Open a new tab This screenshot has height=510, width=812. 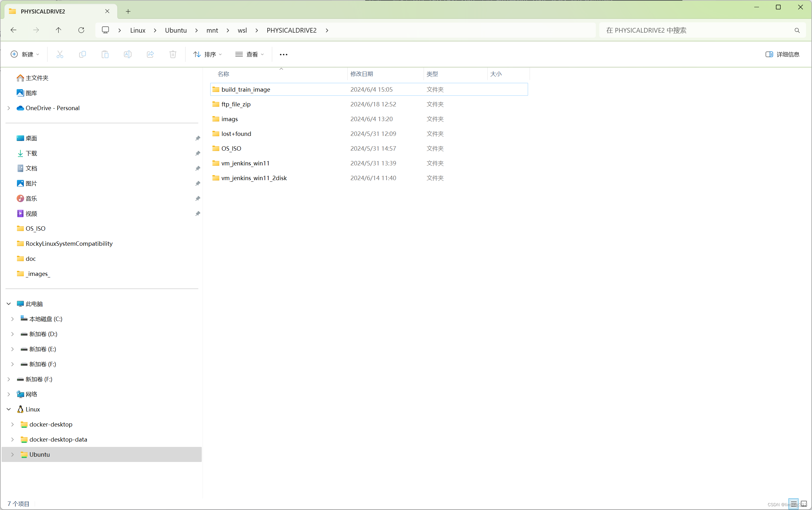tap(128, 12)
